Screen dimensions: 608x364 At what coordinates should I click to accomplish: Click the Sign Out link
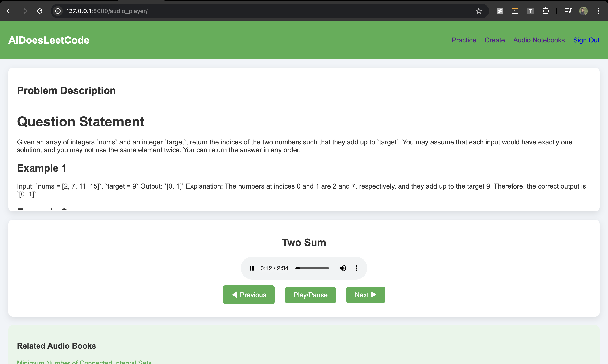coord(586,40)
